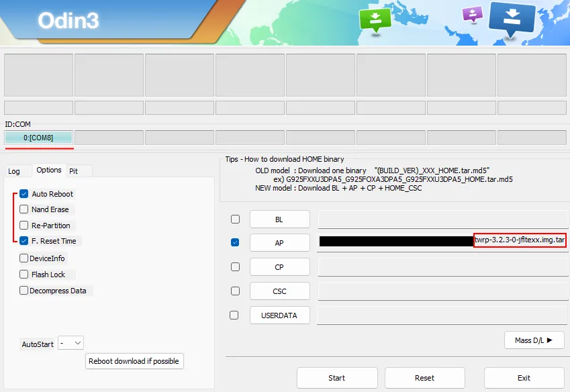Viewport: 570px width, 392px height.
Task: Click the Exit button
Action: [x=524, y=378]
